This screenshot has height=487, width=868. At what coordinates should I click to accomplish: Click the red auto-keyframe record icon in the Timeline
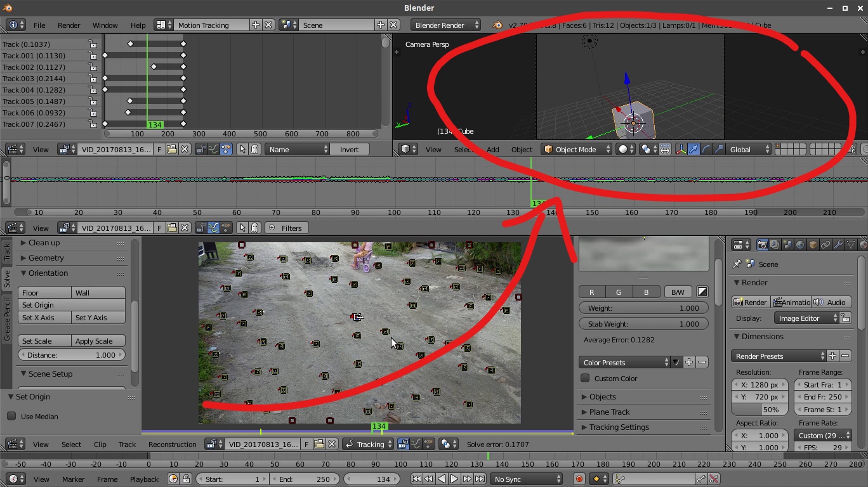tap(578, 479)
